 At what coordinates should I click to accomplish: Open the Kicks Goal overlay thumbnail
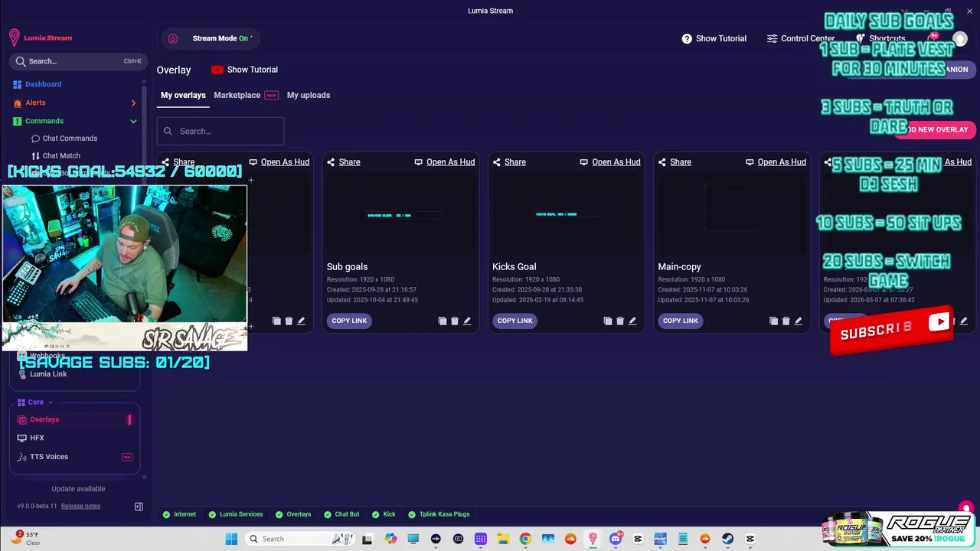point(566,214)
